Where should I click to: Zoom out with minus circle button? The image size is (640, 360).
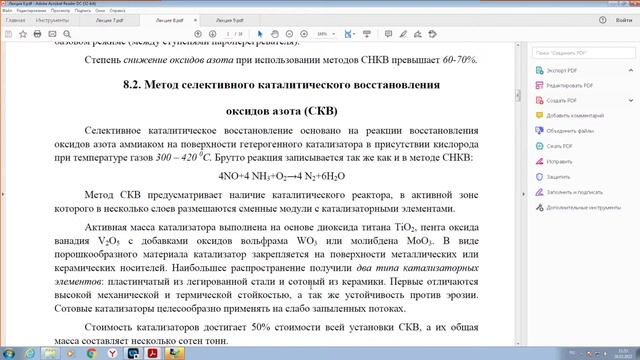coord(289,34)
